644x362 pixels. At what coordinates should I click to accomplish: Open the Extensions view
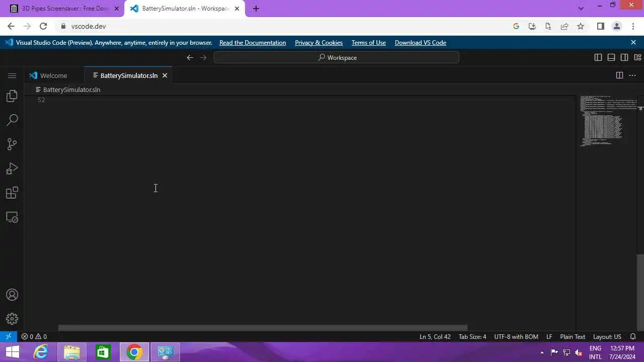(12, 193)
